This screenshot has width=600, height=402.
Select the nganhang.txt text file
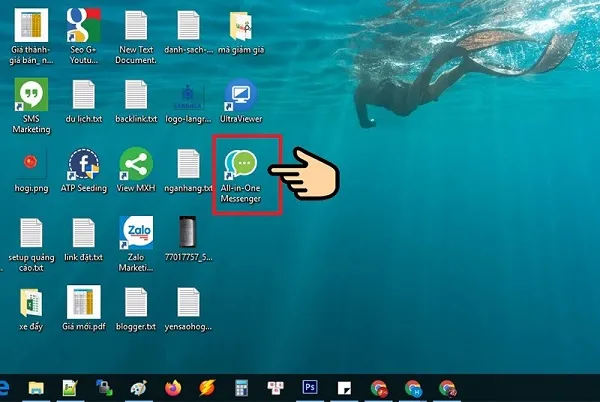188,165
